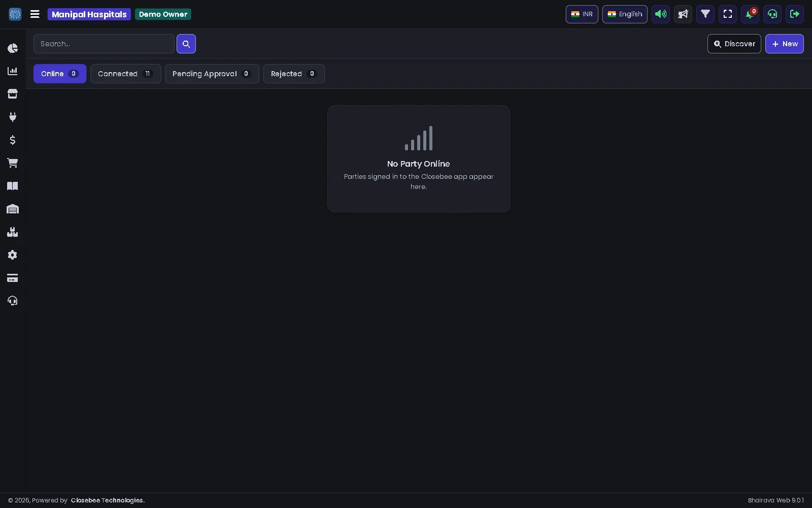
Task: Open the INR currency selector
Action: pyautogui.click(x=582, y=14)
